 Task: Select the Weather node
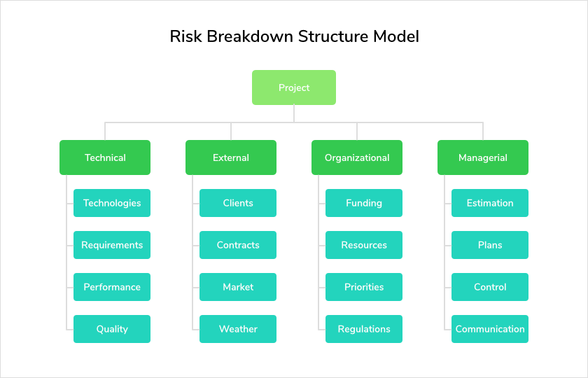coord(238,329)
